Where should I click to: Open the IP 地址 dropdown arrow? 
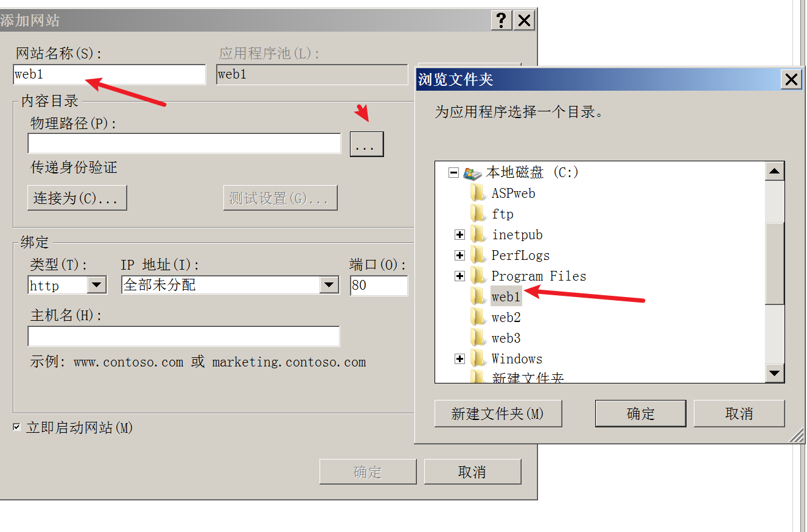pyautogui.click(x=329, y=285)
